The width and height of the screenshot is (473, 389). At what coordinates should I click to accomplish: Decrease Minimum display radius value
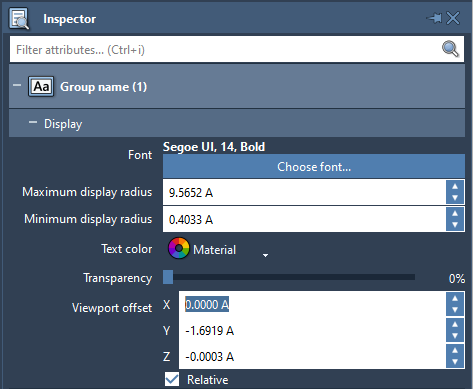tap(455, 225)
